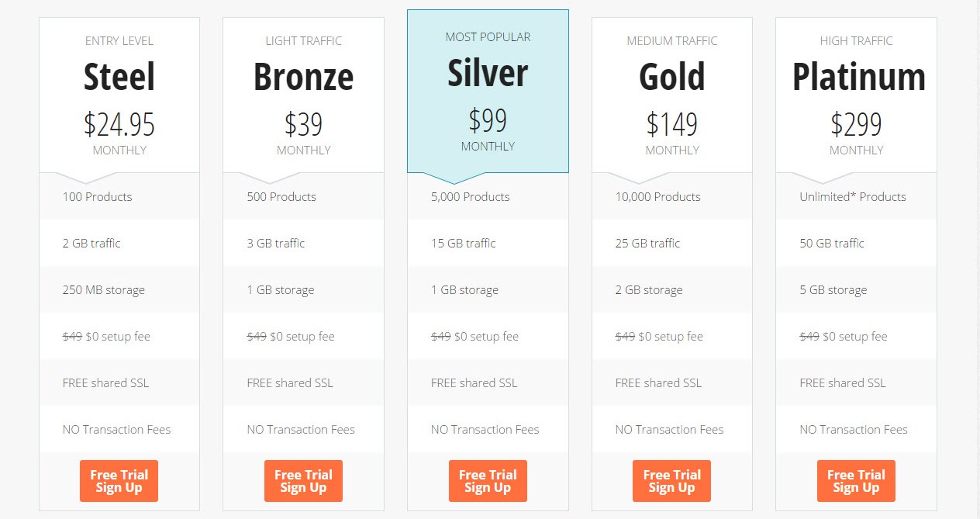The height and width of the screenshot is (519, 980).
Task: Click the $299 Platinum price
Action: 856,124
